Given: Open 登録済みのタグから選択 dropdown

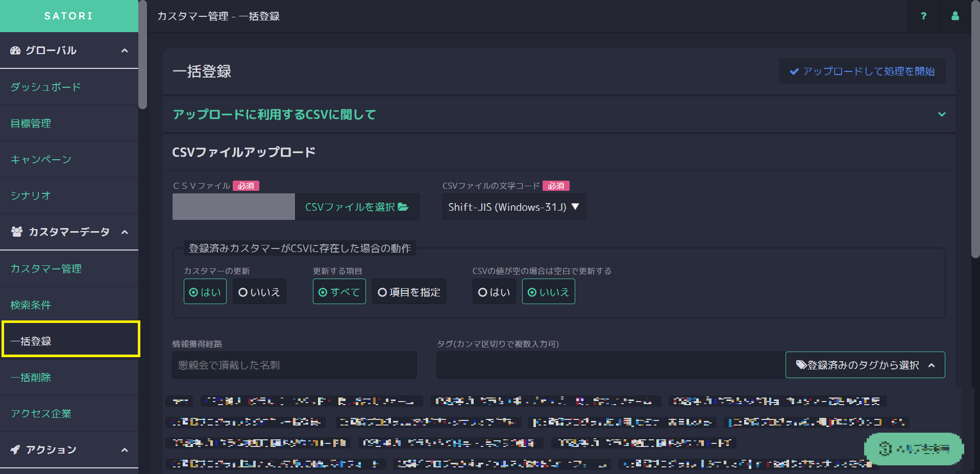Looking at the screenshot, I should (865, 365).
